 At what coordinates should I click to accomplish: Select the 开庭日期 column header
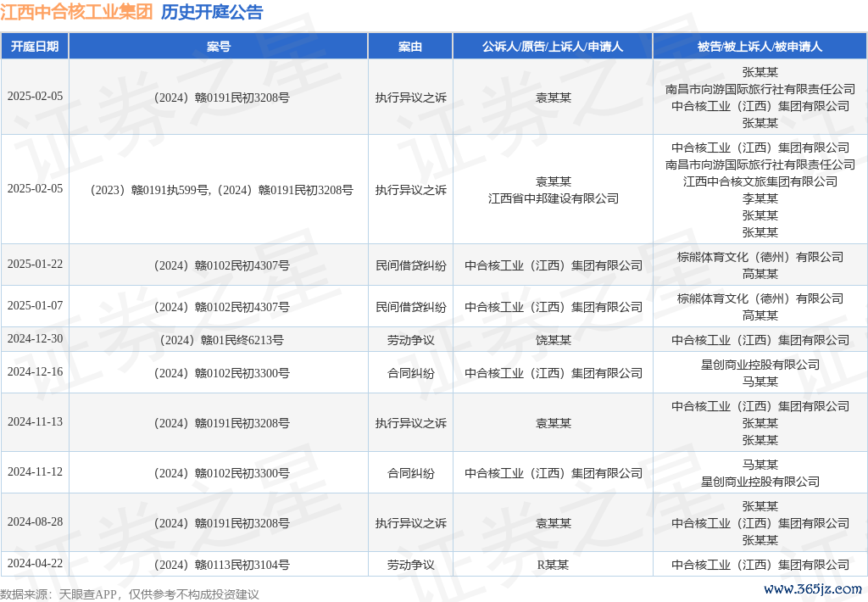coord(35,47)
